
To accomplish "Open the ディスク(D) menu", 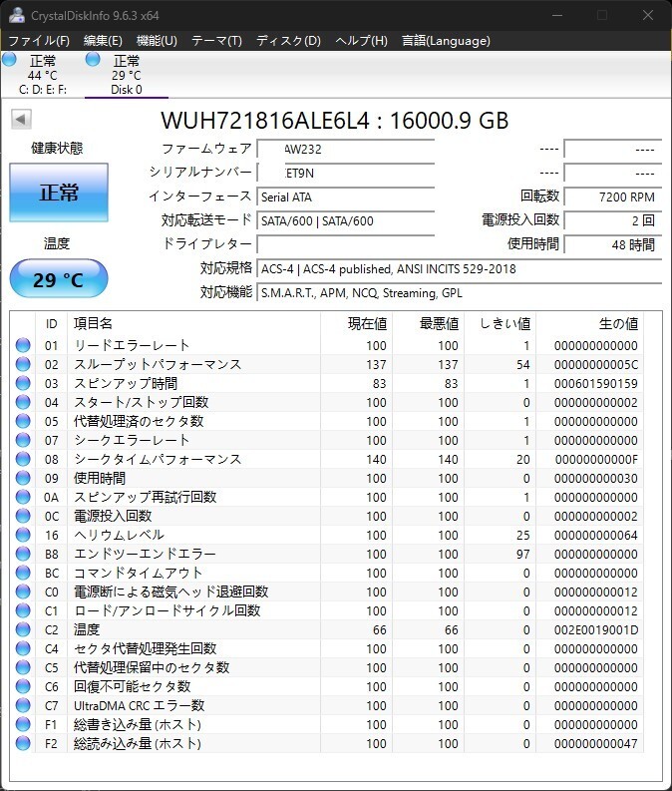I will (288, 40).
